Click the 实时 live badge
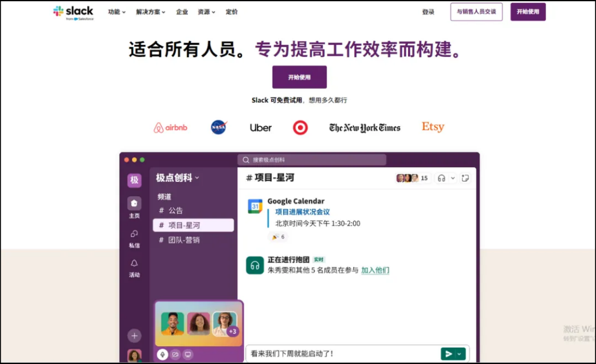The height and width of the screenshot is (364, 596). coord(319,260)
